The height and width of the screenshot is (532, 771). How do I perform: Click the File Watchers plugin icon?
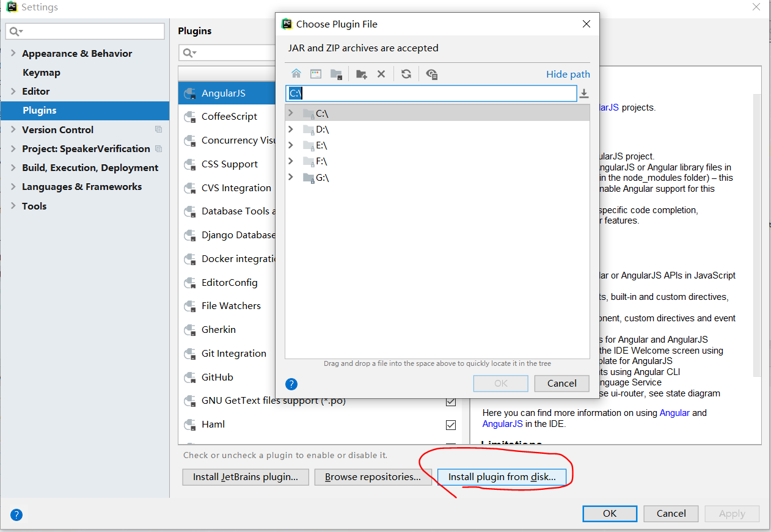[190, 306]
